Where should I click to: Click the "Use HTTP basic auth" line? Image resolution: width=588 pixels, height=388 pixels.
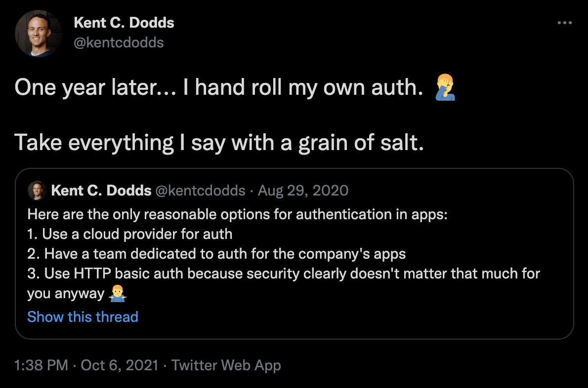click(x=284, y=273)
